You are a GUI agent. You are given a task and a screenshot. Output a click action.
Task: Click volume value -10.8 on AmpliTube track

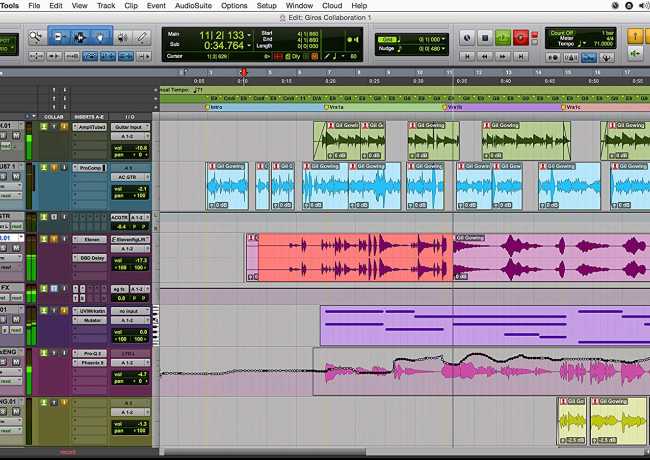(x=140, y=148)
